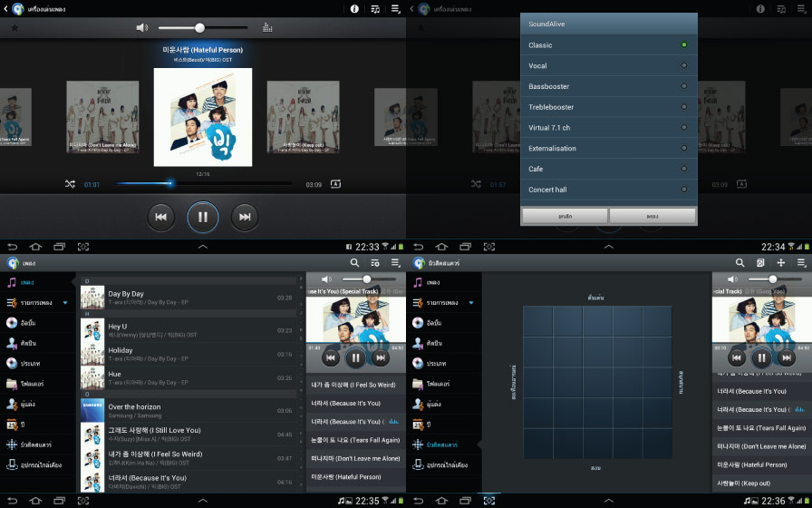Previous track in 22:35 mini player
The width and height of the screenshot is (812, 508).
(x=331, y=357)
